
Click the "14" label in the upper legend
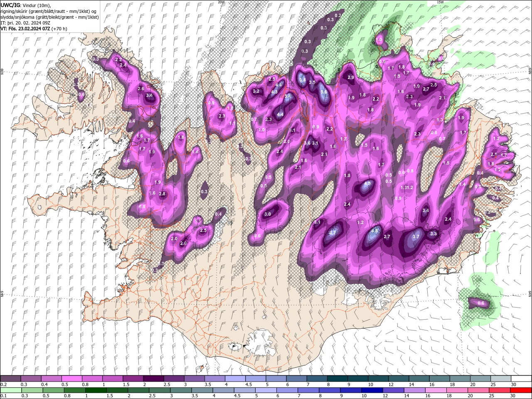pos(411,384)
